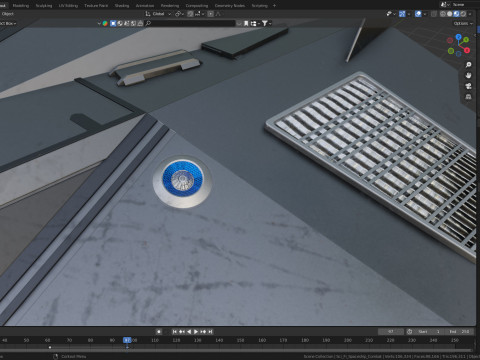Switch to the Sculpting workspace tab
480x360 pixels.
[44, 6]
